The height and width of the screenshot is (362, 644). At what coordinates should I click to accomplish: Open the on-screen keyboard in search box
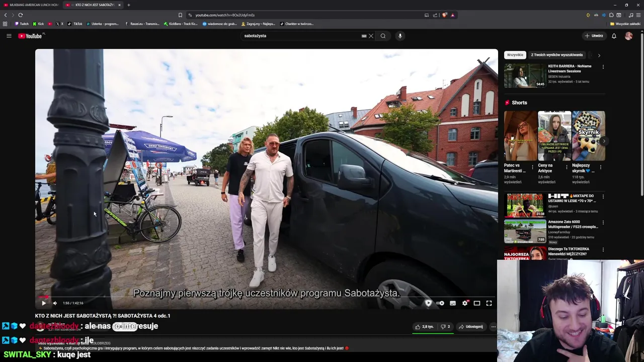[364, 36]
